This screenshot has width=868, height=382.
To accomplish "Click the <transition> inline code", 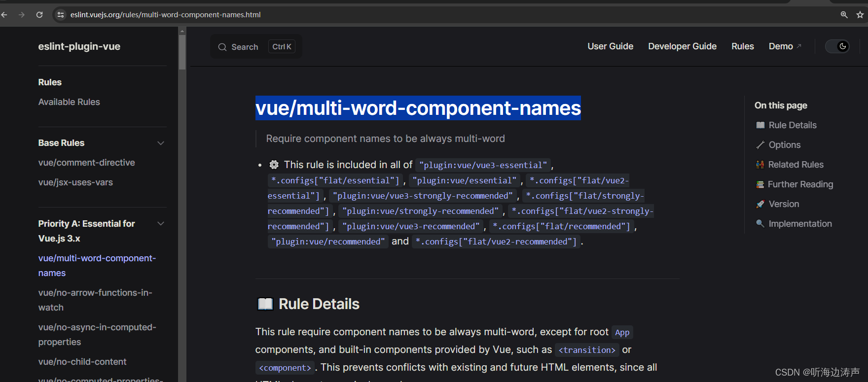I will point(587,350).
